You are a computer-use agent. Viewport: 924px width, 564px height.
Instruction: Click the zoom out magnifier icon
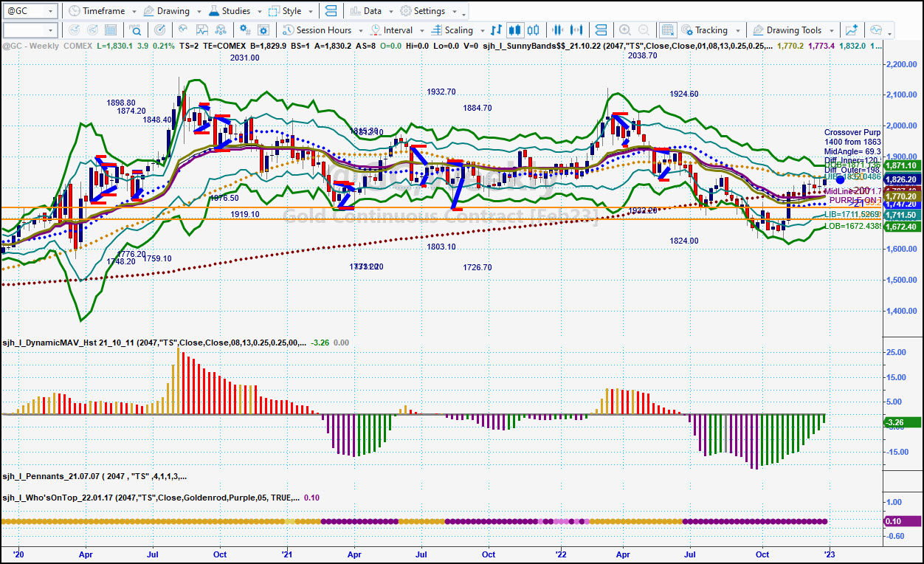[x=644, y=30]
